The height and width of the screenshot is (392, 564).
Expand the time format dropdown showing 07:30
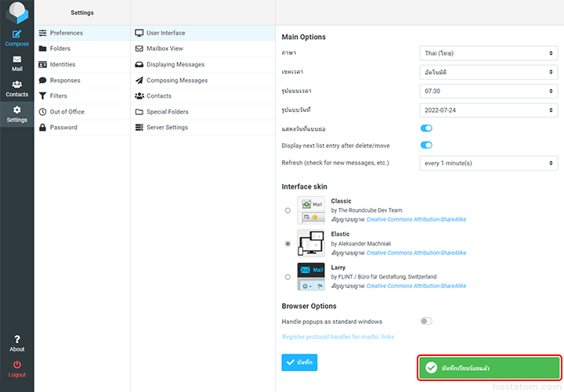(488, 91)
